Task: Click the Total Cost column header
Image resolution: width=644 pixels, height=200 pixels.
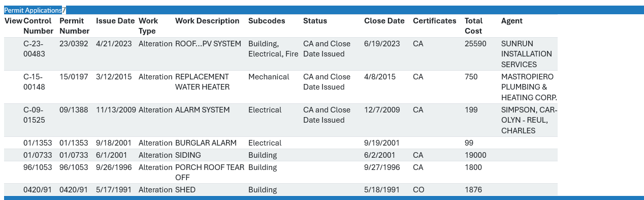Action: [x=473, y=26]
